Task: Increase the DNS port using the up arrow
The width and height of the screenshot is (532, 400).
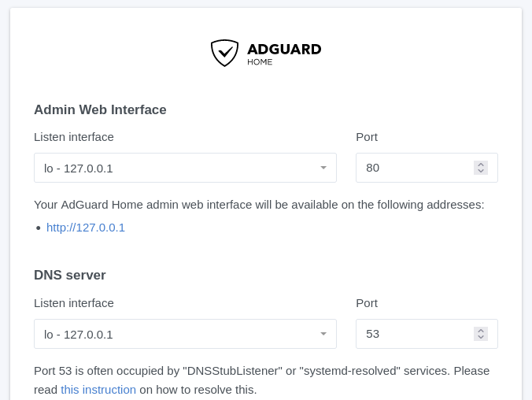Action: tap(481, 331)
